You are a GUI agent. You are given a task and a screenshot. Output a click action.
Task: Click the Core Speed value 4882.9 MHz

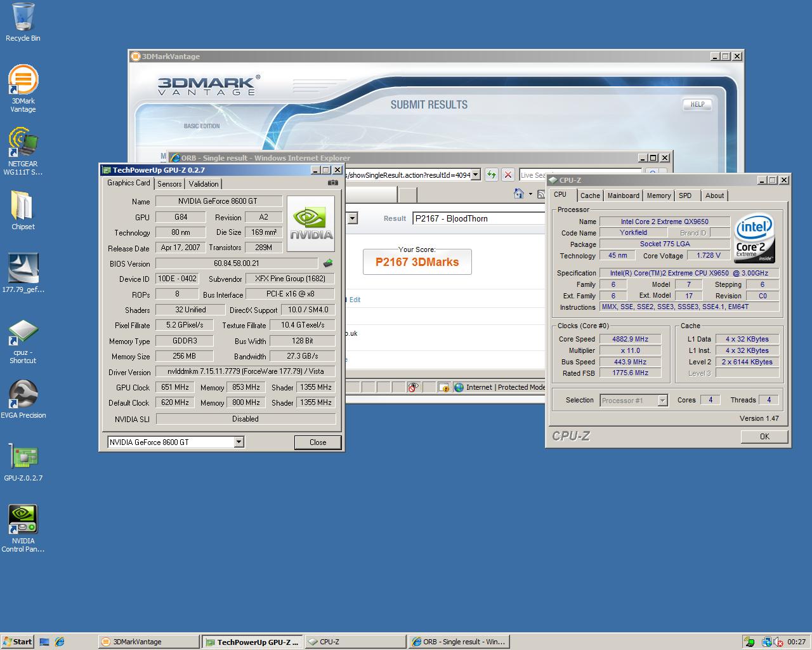[630, 339]
